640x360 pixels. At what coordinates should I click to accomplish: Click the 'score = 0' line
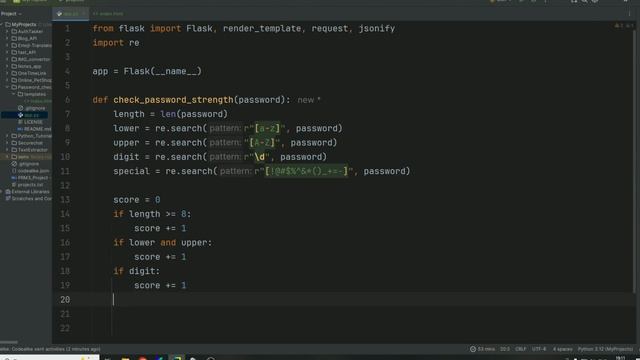[137, 200]
